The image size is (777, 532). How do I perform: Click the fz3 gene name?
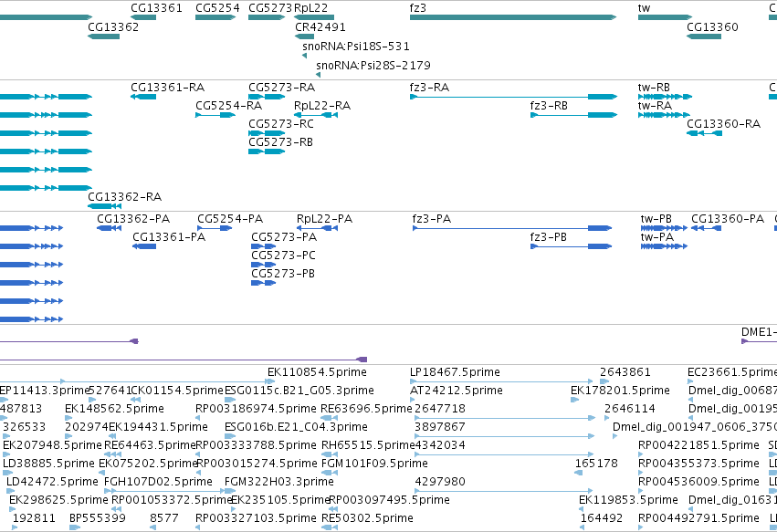pyautogui.click(x=418, y=8)
